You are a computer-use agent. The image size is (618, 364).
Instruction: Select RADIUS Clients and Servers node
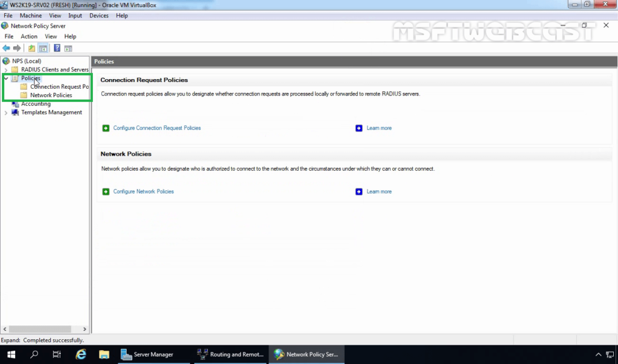click(55, 69)
